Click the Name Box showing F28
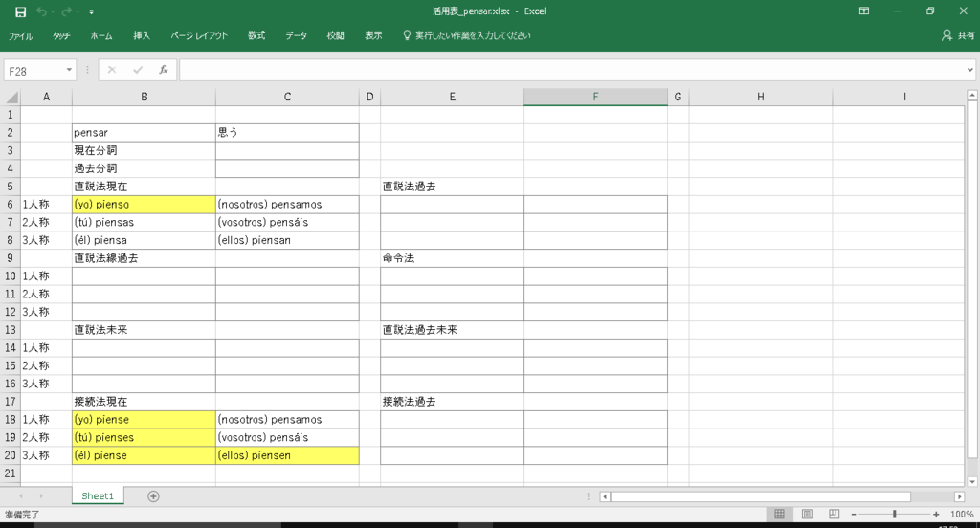980x528 pixels. (33, 71)
